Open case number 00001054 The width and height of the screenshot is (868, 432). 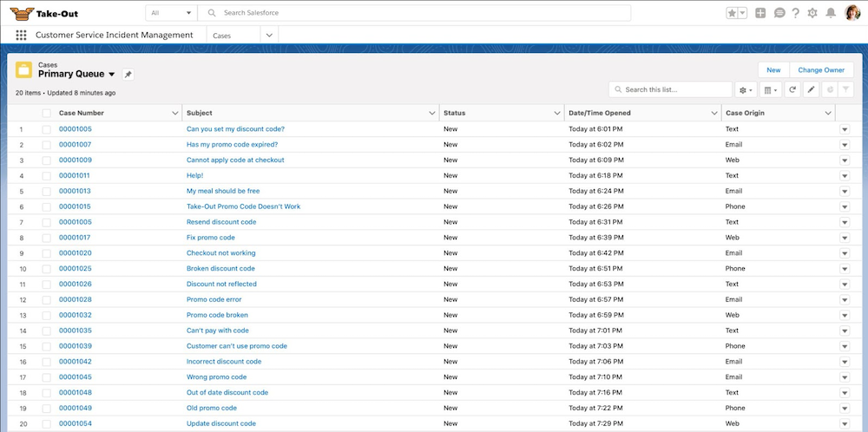76,423
